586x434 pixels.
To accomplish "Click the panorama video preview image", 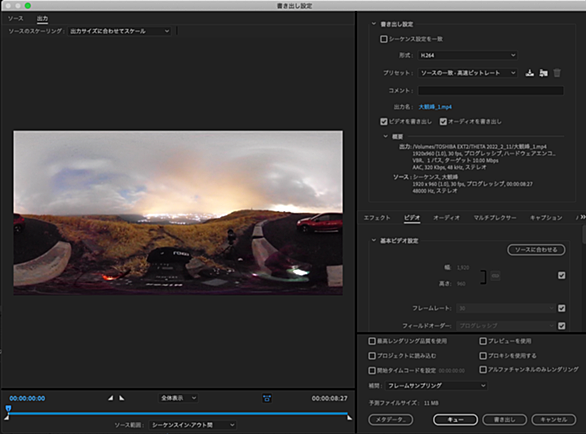I will 178,213.
